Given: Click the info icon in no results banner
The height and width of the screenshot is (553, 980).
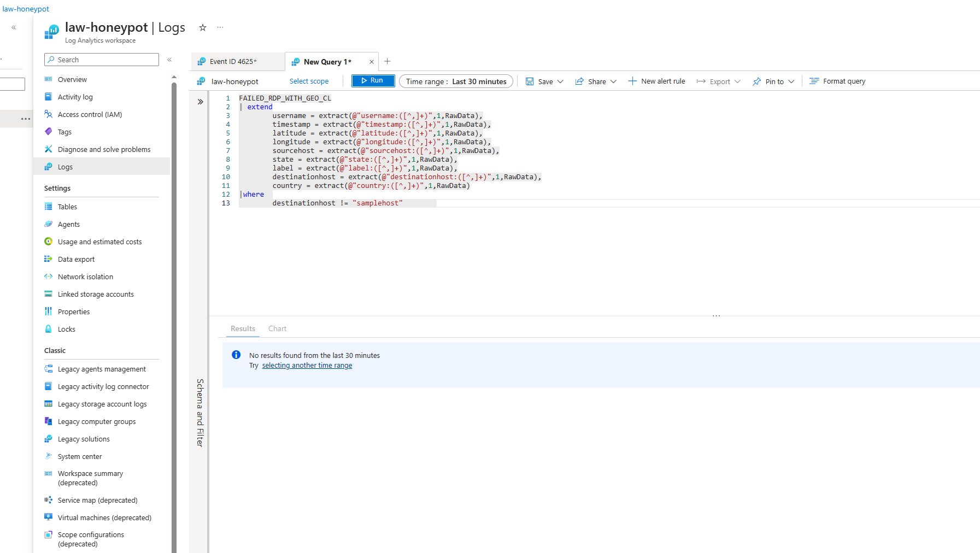Looking at the screenshot, I should pyautogui.click(x=236, y=355).
